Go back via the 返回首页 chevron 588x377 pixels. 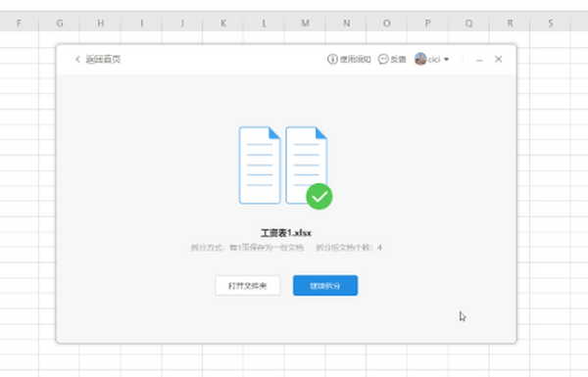pos(77,59)
